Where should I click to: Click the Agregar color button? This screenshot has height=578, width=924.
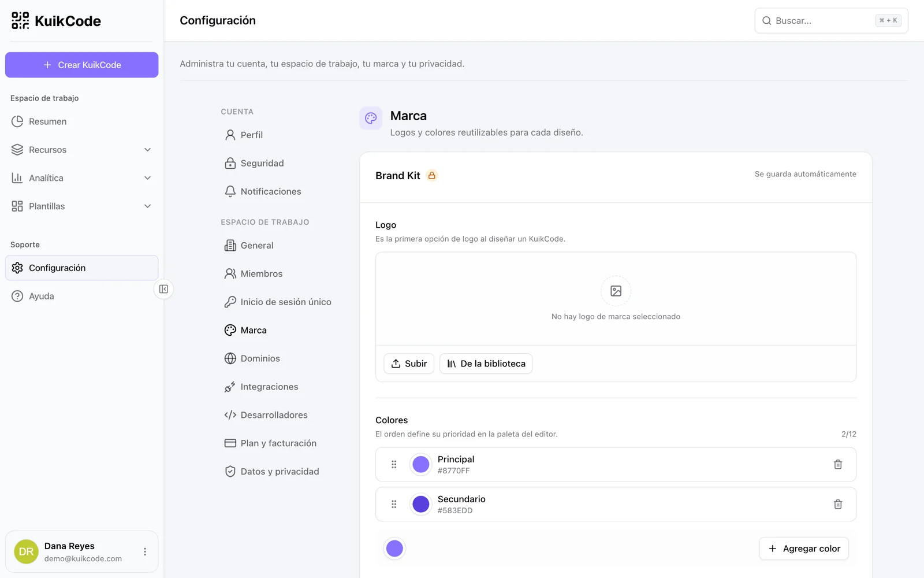[x=804, y=549]
